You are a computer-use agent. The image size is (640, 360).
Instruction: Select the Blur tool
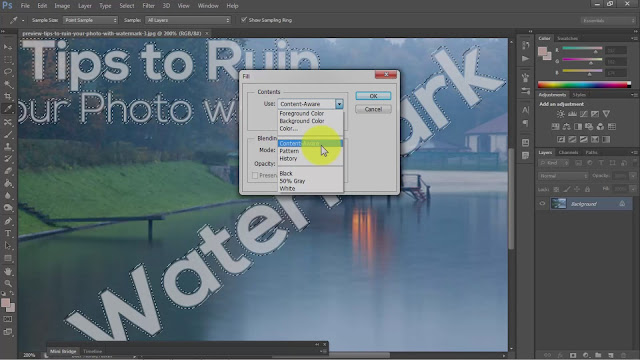pos(8,196)
